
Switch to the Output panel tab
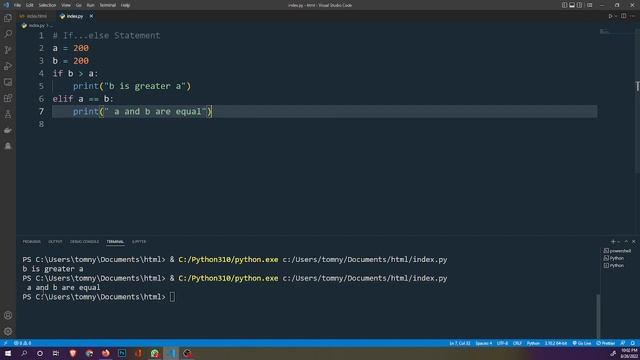(55, 242)
